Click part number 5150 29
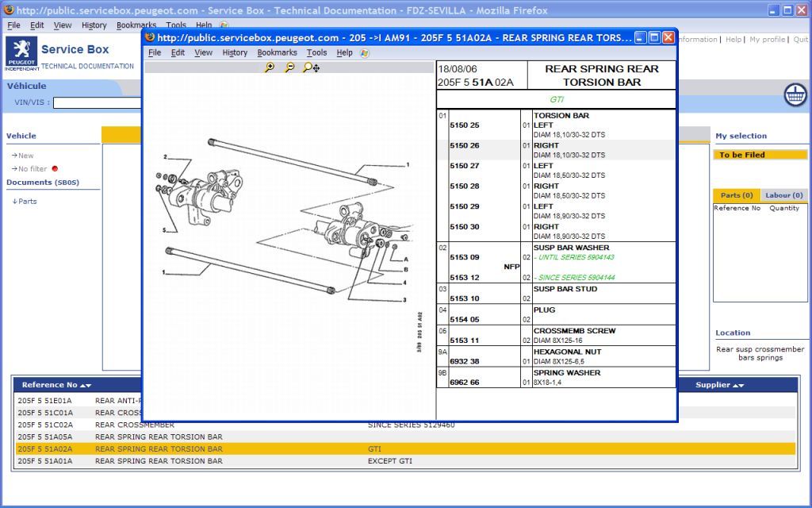Viewport: 812px width, 508px height. pos(465,206)
